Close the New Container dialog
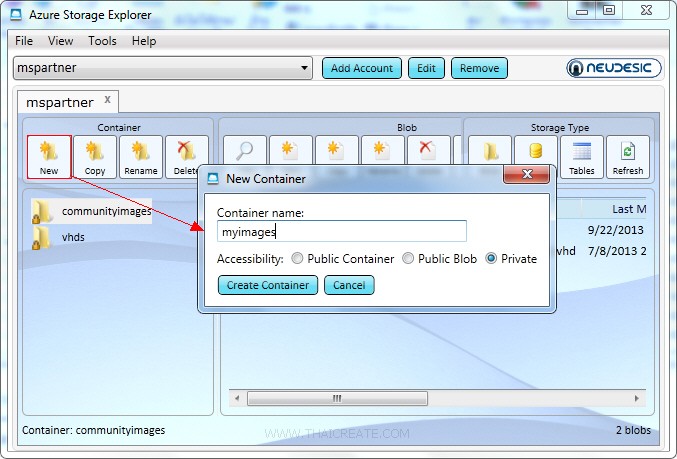The height and width of the screenshot is (459, 677). (527, 174)
